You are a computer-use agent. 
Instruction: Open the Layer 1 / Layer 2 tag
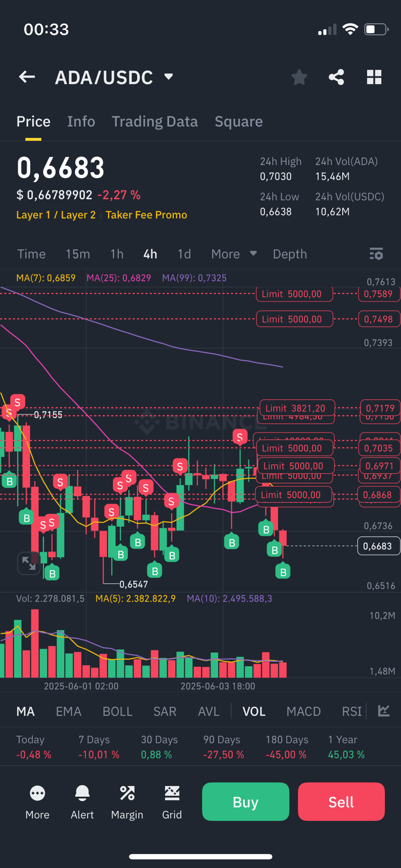click(x=56, y=214)
